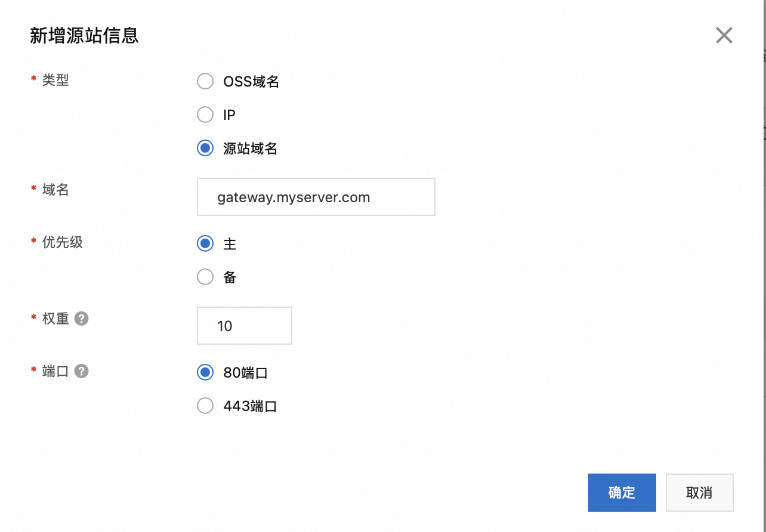
Task: Click the weight input showing 10
Action: pos(244,325)
